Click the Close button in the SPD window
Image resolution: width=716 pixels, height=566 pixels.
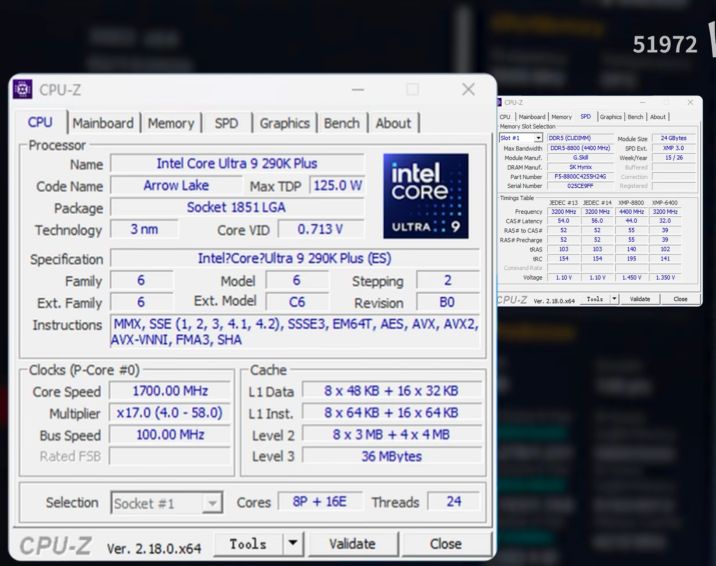tap(680, 299)
